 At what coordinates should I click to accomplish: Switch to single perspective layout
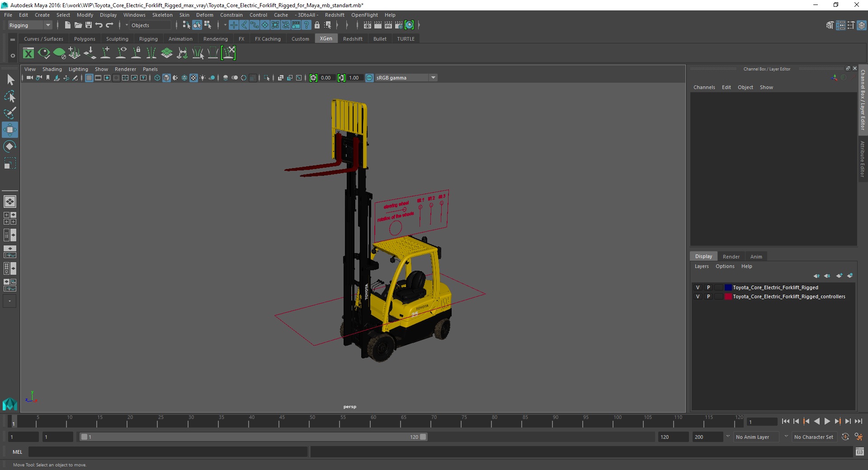pyautogui.click(x=10, y=202)
